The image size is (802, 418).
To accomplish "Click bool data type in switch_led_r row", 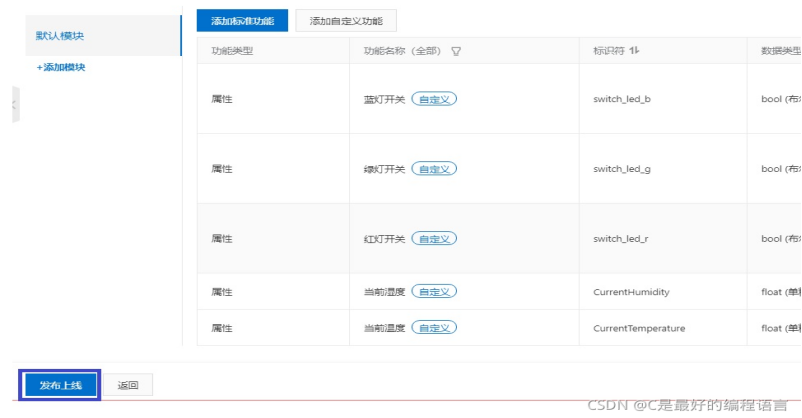I will [x=781, y=239].
